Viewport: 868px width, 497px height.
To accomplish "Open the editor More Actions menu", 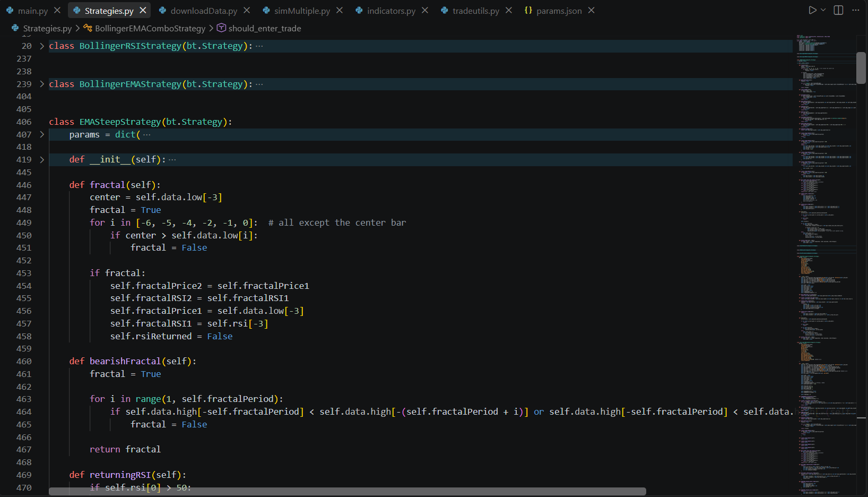I will [x=856, y=10].
